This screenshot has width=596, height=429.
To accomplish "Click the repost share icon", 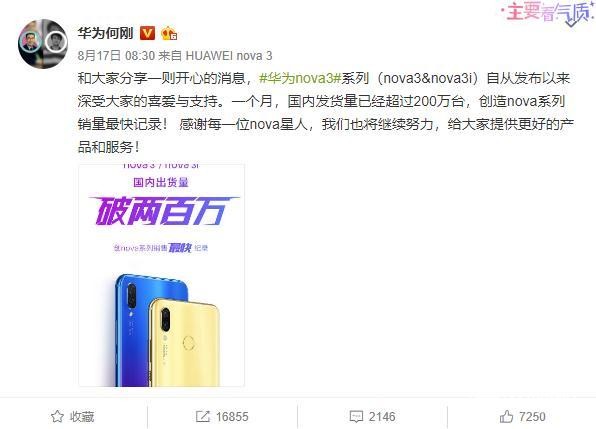I will tap(203, 416).
